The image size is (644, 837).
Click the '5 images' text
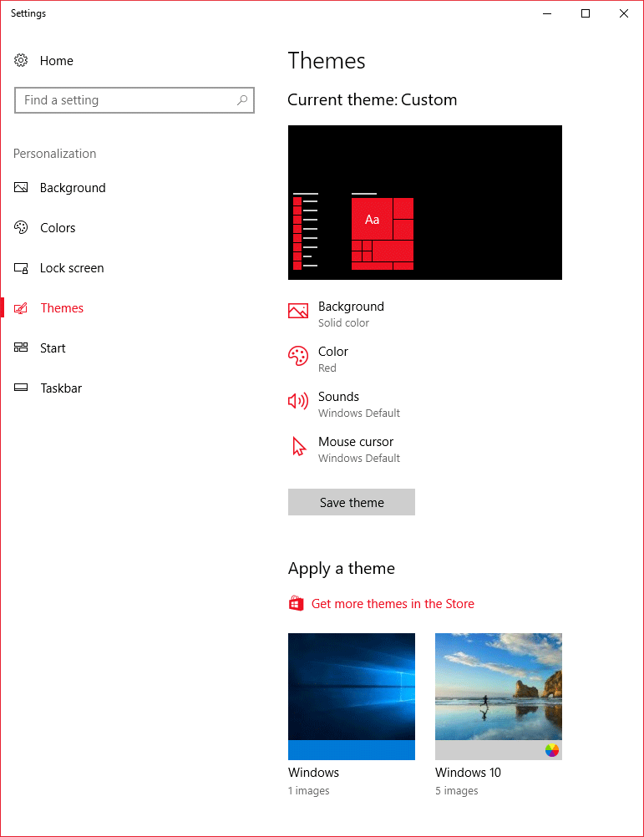[x=457, y=790]
